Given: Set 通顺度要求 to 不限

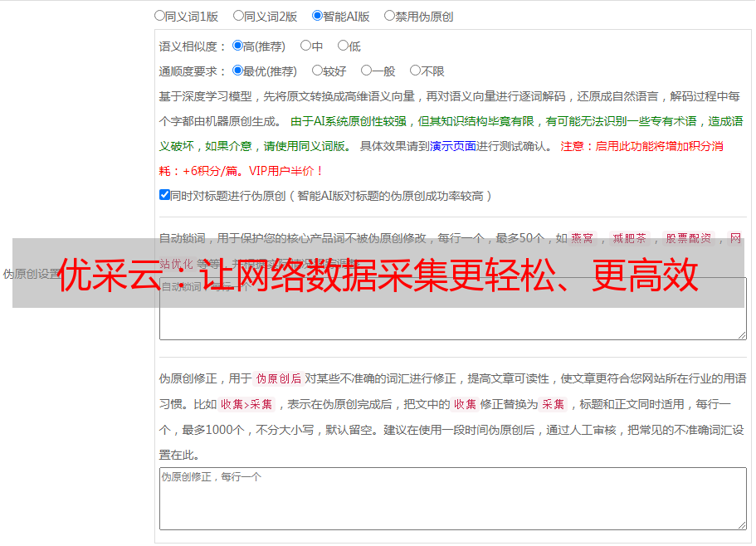Looking at the screenshot, I should (415, 71).
